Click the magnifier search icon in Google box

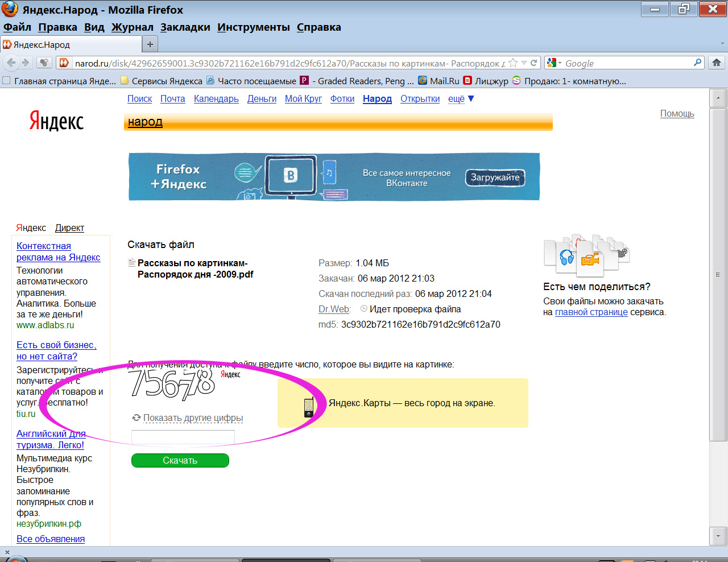coord(698,63)
